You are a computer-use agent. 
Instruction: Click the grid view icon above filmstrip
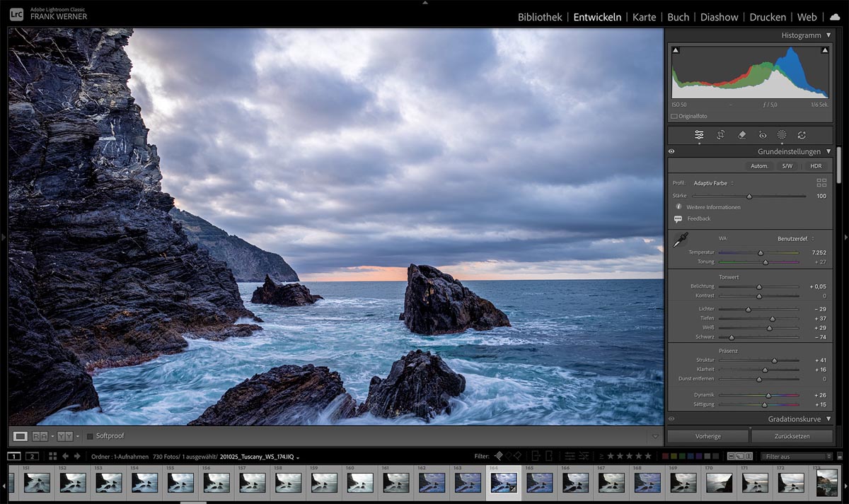pos(52,456)
